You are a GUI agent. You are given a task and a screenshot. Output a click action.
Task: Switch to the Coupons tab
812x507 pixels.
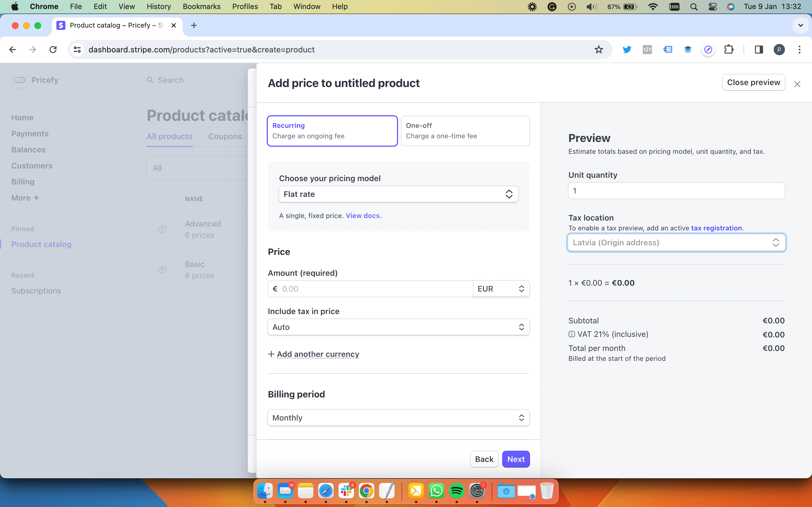[225, 137]
